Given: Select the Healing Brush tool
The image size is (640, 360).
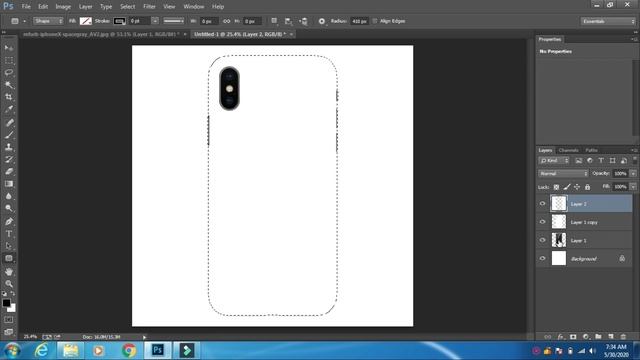Looking at the screenshot, I should click(x=9, y=122).
